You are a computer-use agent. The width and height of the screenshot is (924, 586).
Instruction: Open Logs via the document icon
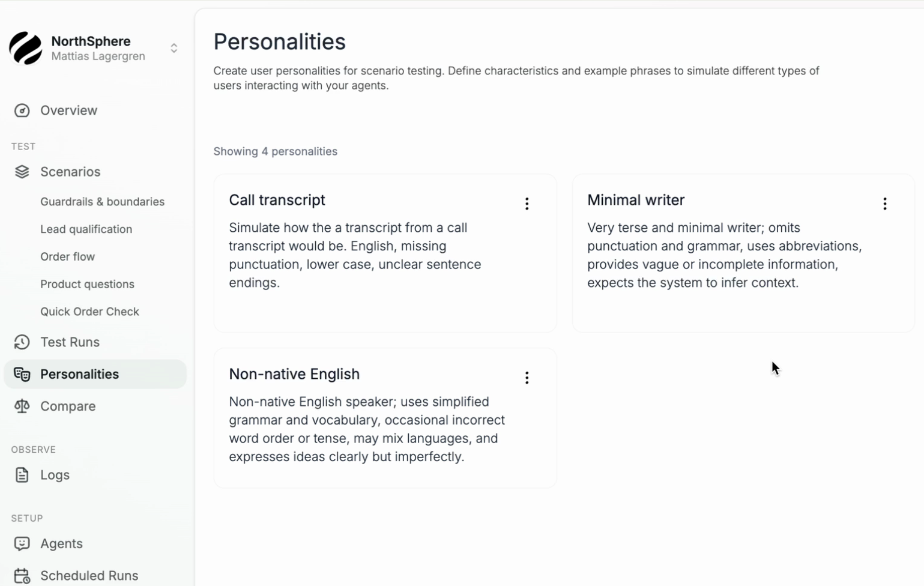pyautogui.click(x=22, y=474)
